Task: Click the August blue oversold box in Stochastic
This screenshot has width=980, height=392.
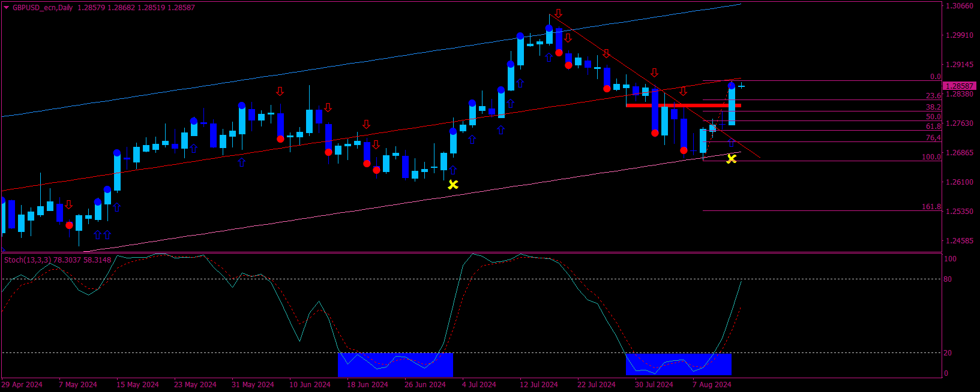Action: click(x=678, y=364)
